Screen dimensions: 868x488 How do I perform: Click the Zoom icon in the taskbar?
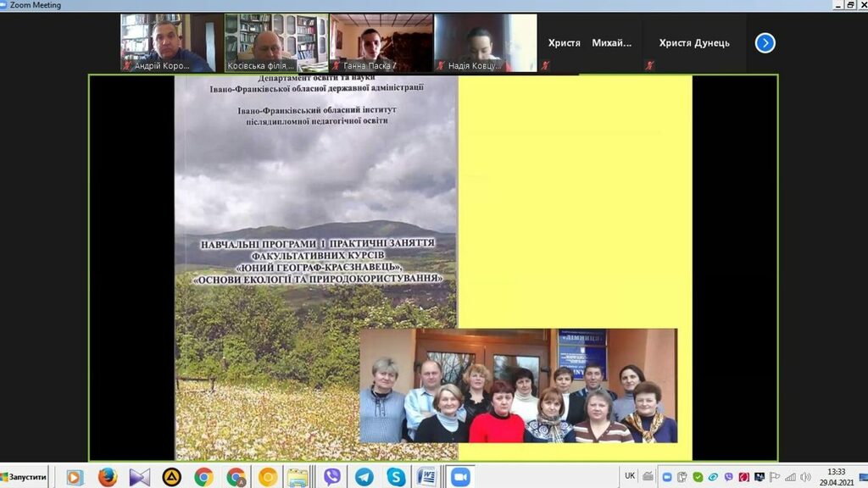point(460,477)
